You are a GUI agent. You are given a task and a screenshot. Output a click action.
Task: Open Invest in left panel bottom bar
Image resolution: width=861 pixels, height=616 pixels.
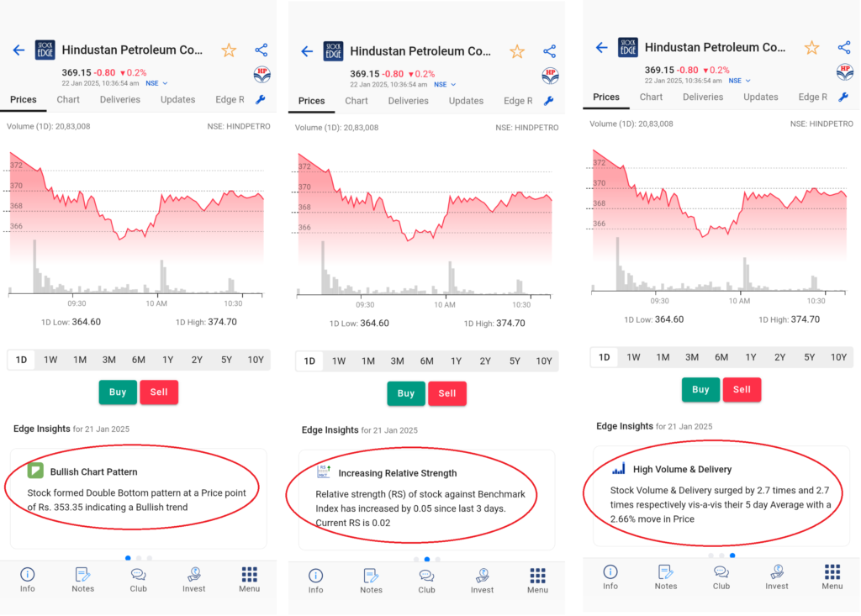pos(194,580)
